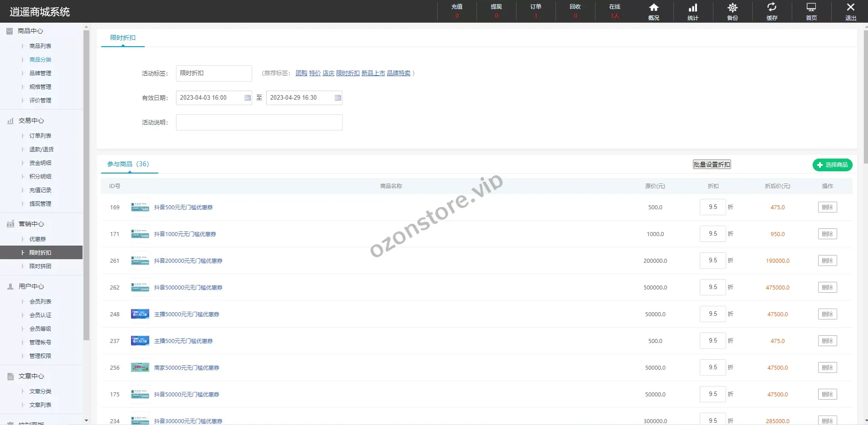868x425 pixels.
Task: Click the green 选择商品 button
Action: pyautogui.click(x=832, y=165)
